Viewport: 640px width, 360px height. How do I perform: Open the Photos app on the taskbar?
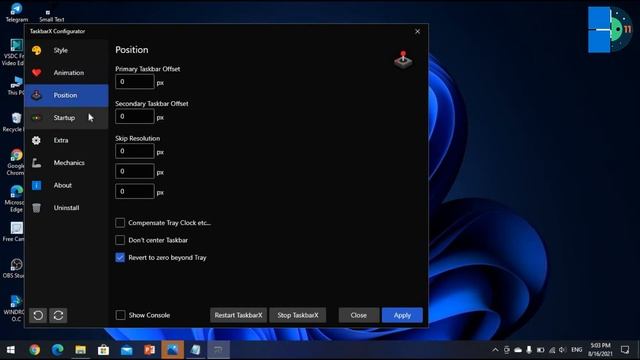(x=172, y=350)
